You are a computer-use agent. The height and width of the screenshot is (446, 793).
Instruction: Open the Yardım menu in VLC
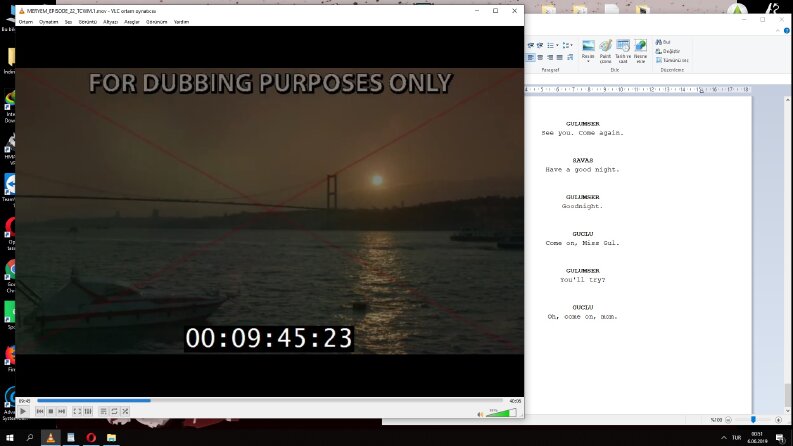[182, 22]
